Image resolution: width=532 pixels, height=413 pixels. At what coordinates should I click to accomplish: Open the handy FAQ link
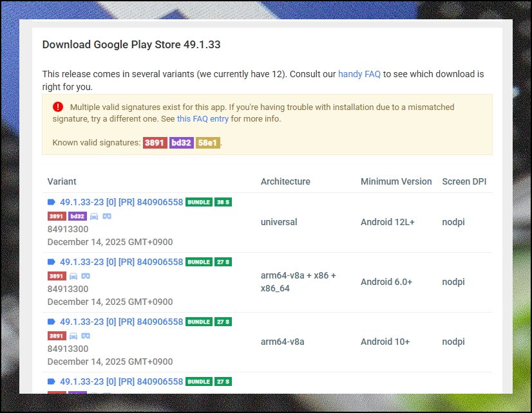[359, 74]
